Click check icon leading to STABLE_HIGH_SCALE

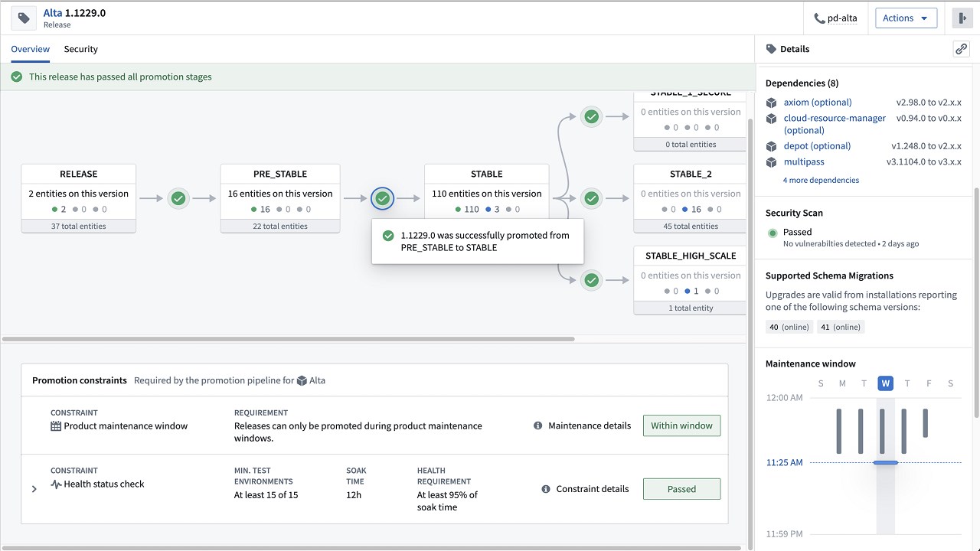(591, 280)
